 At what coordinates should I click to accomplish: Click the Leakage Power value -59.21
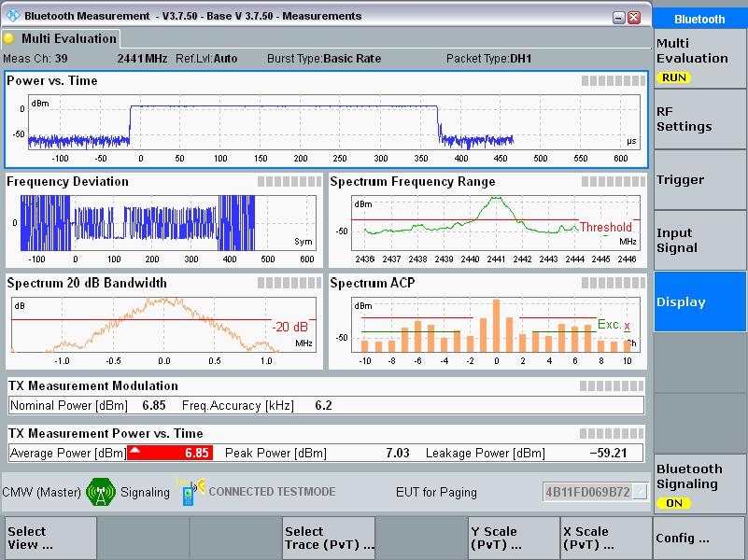point(608,453)
